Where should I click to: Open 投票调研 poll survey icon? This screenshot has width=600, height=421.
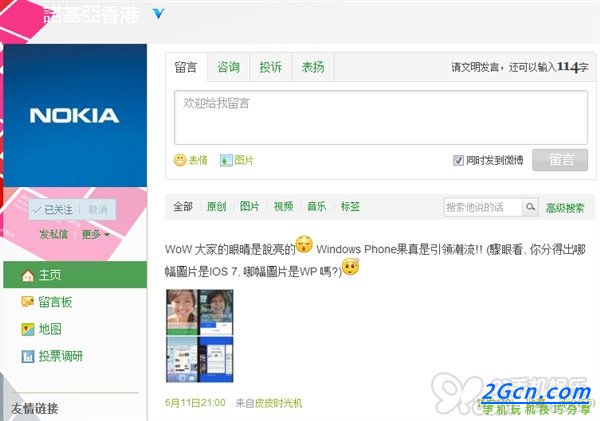pyautogui.click(x=28, y=356)
